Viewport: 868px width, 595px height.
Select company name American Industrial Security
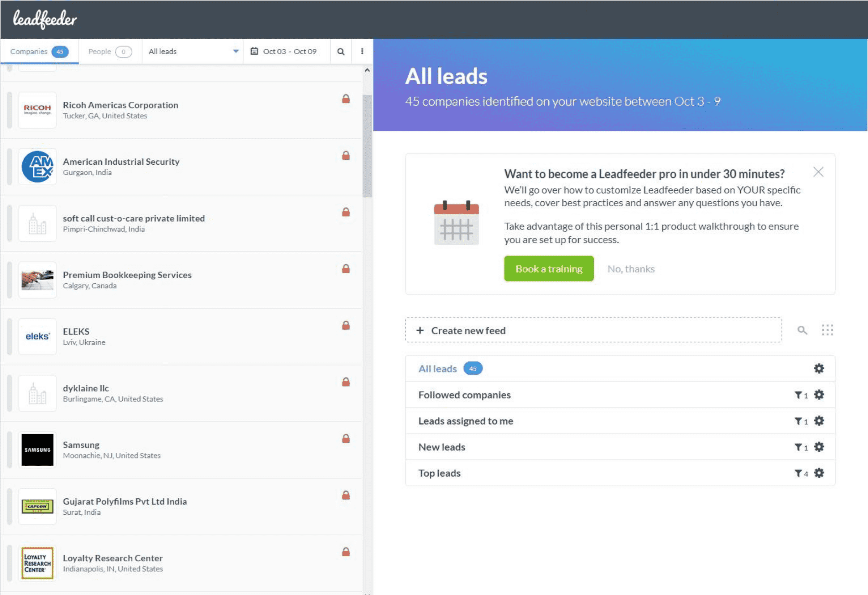[x=121, y=161]
